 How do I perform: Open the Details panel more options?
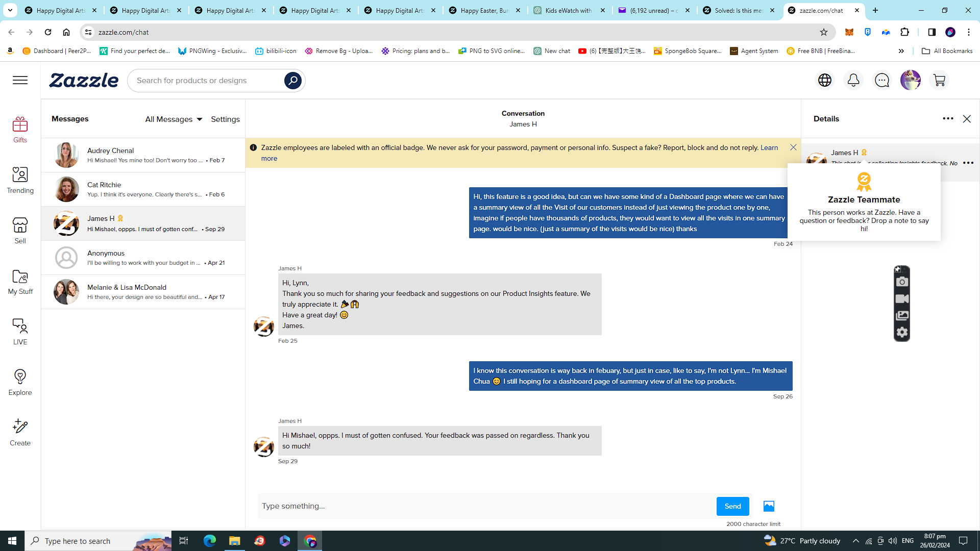[x=948, y=118]
